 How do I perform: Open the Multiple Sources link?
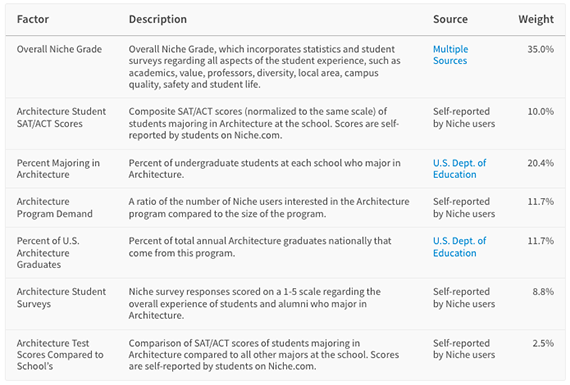click(x=450, y=55)
